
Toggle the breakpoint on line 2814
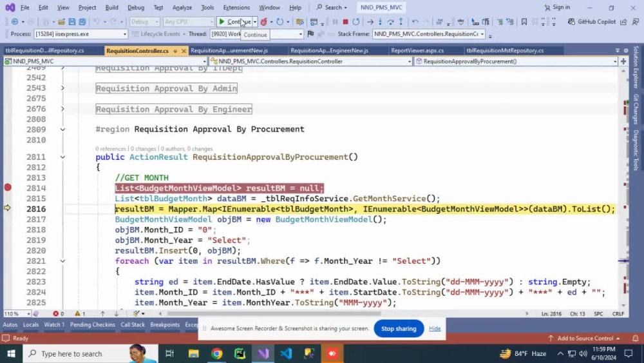coord(7,188)
